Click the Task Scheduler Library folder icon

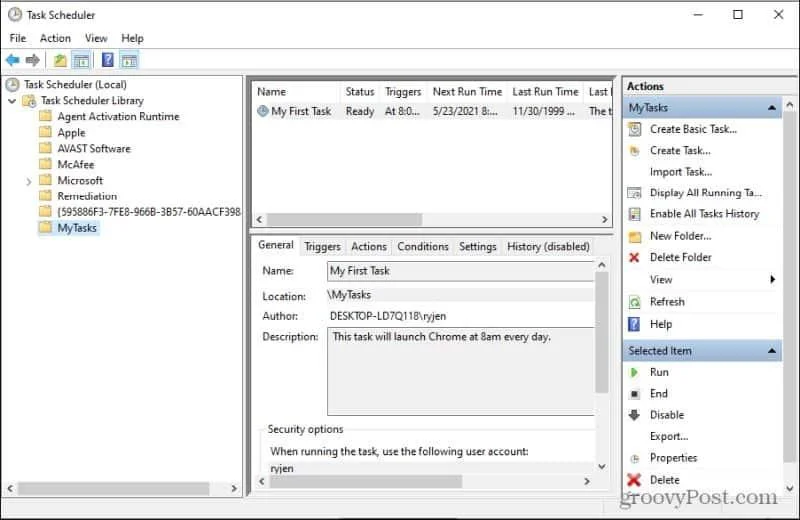(29, 101)
